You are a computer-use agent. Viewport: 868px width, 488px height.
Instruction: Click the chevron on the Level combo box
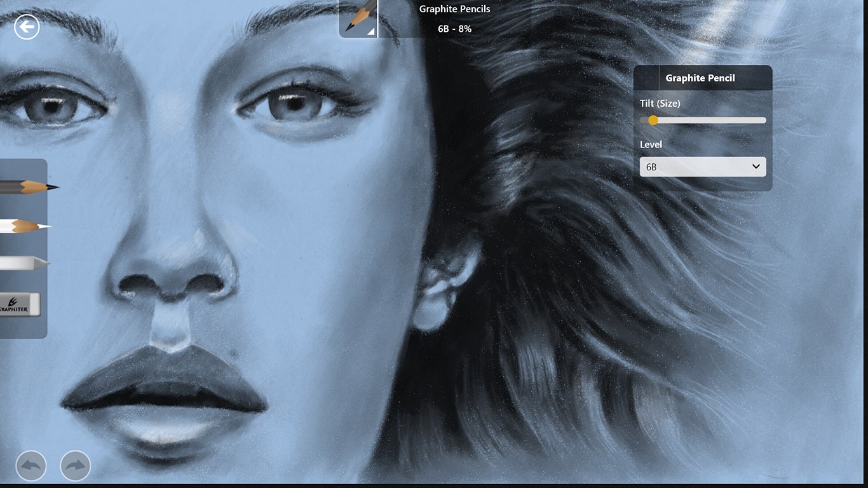click(x=756, y=166)
